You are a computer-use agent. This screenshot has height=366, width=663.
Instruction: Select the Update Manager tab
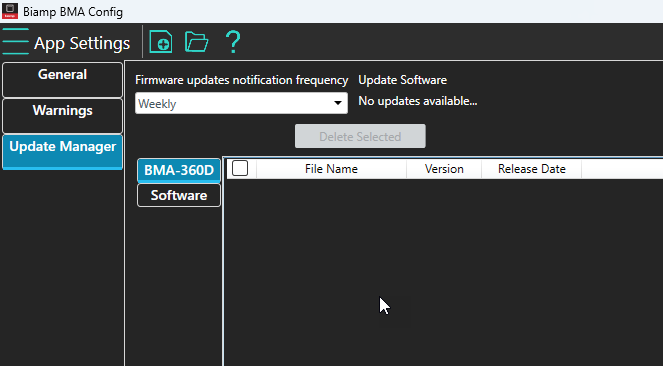pos(62,152)
